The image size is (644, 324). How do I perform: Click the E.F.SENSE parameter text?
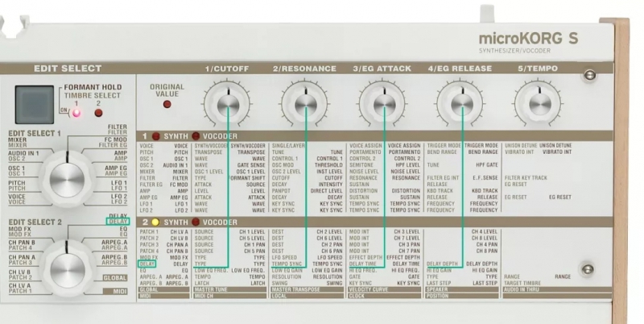pyautogui.click(x=485, y=178)
